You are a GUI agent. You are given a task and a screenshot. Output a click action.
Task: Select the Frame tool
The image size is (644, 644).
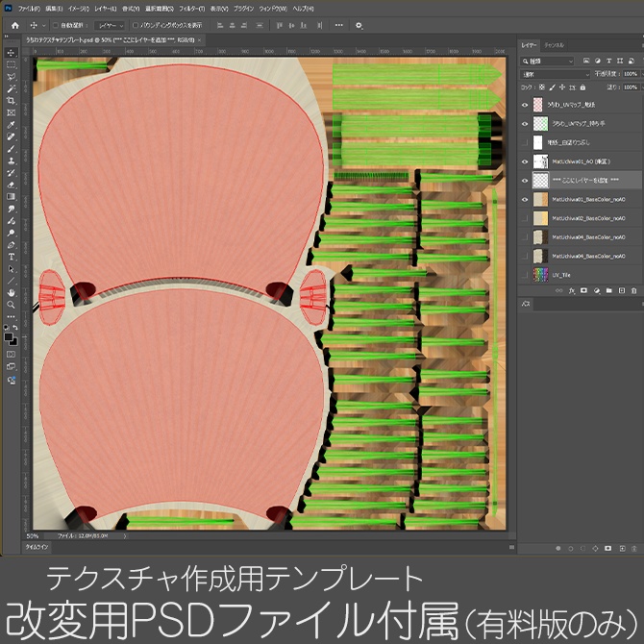pyautogui.click(x=12, y=112)
